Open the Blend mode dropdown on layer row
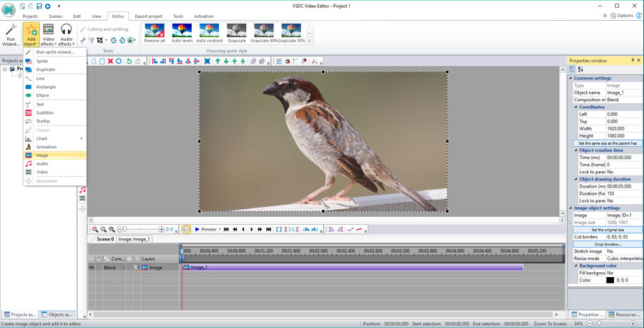 [123, 268]
